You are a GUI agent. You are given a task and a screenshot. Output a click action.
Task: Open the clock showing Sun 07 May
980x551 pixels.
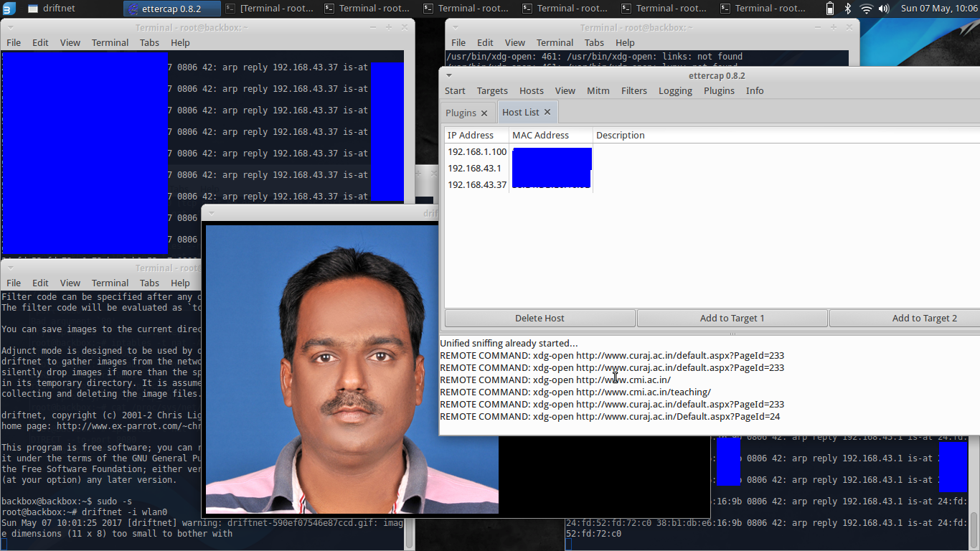(x=939, y=9)
